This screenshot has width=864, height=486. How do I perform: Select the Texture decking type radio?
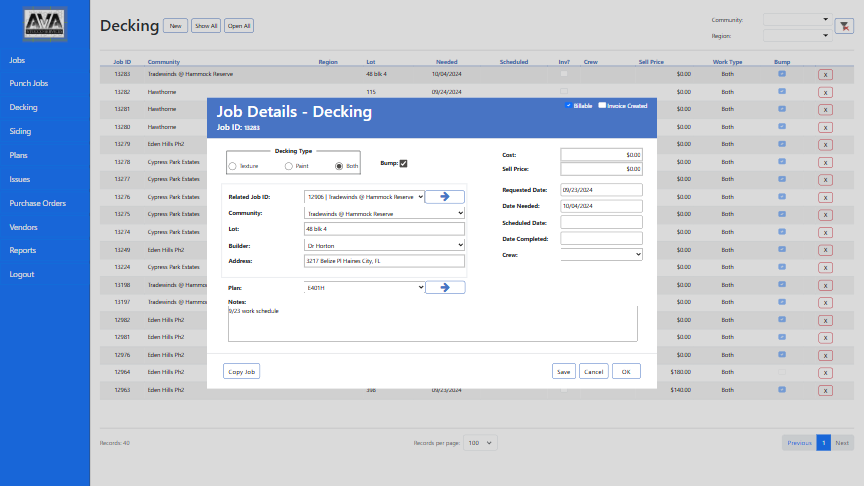point(233,166)
